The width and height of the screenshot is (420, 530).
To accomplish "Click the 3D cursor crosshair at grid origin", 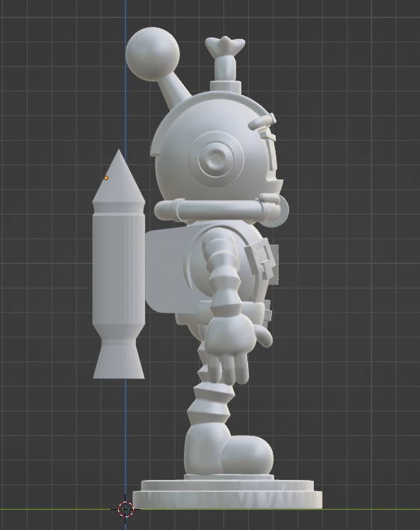I will 126,508.
